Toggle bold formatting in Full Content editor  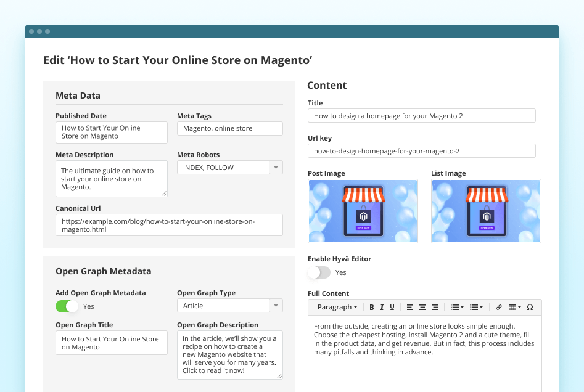pyautogui.click(x=372, y=307)
